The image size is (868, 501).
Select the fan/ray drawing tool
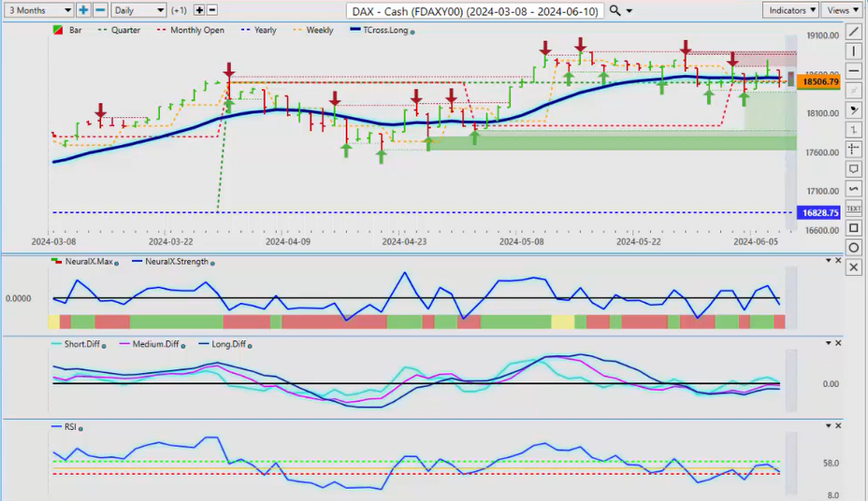854,110
